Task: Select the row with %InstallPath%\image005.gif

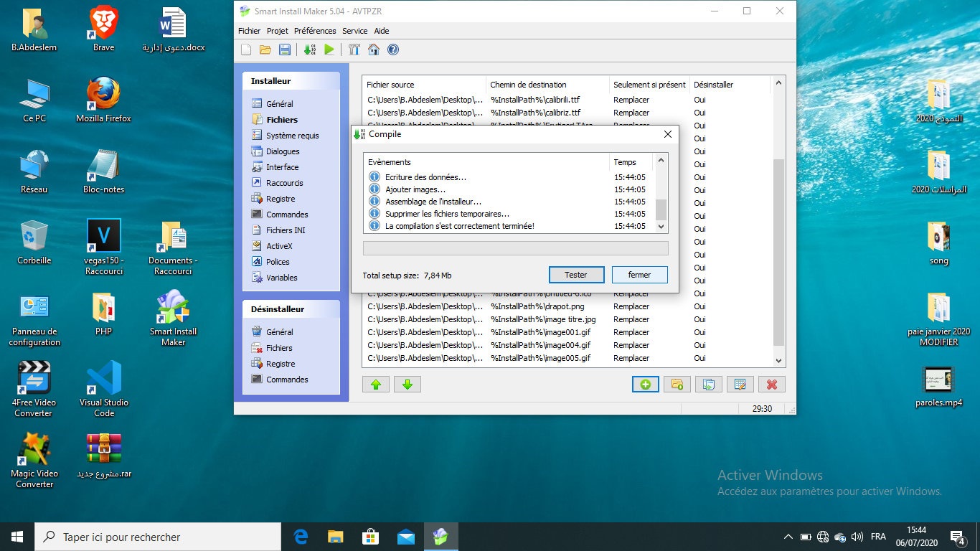Action: point(567,358)
